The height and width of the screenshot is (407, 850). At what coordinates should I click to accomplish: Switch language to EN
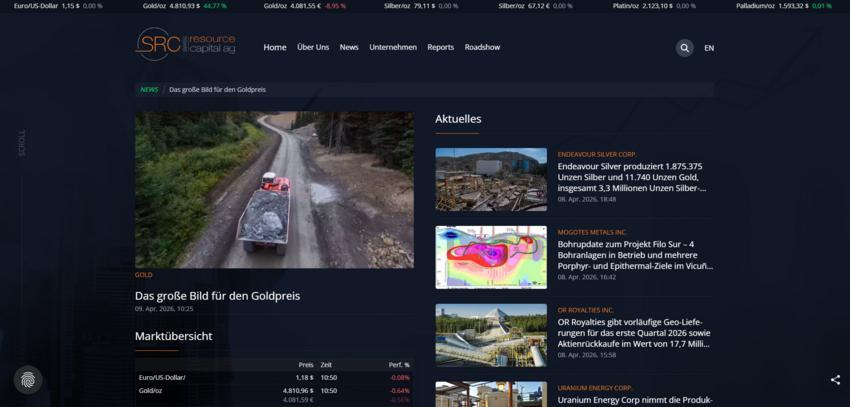[709, 48]
